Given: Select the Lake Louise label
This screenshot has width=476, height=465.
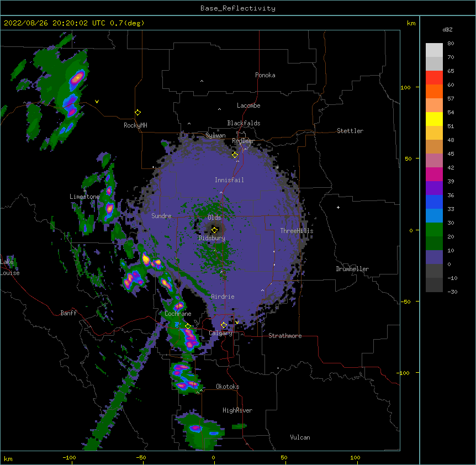Looking at the screenshot, I should [x=10, y=267].
